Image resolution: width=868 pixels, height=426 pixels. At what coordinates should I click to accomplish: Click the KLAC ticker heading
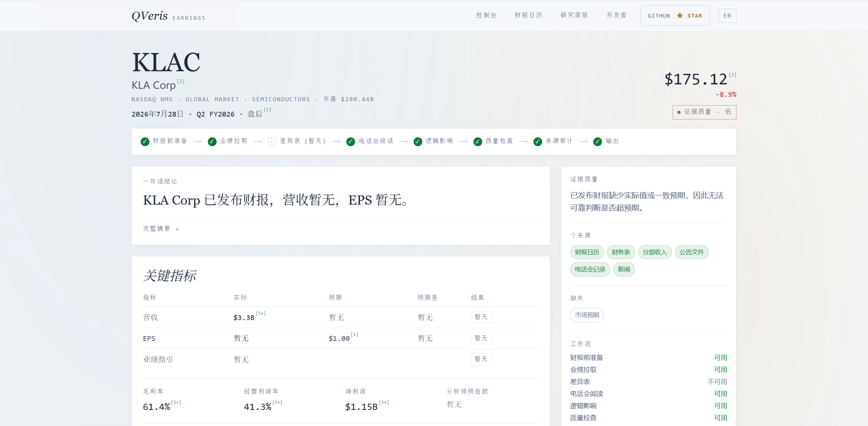click(x=166, y=62)
